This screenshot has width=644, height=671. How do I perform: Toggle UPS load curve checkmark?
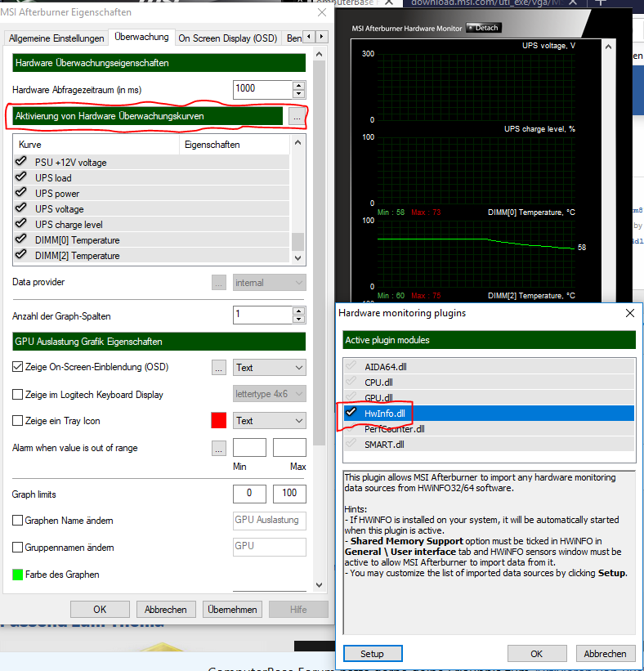point(20,177)
